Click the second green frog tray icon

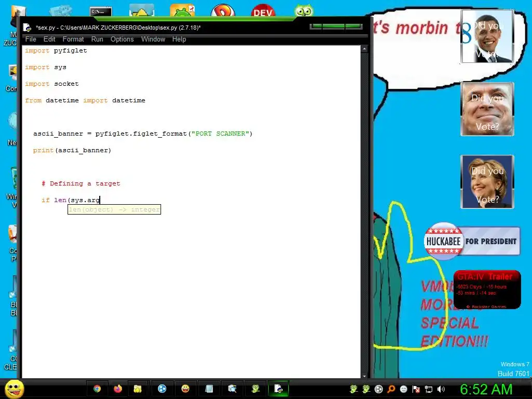point(366,389)
